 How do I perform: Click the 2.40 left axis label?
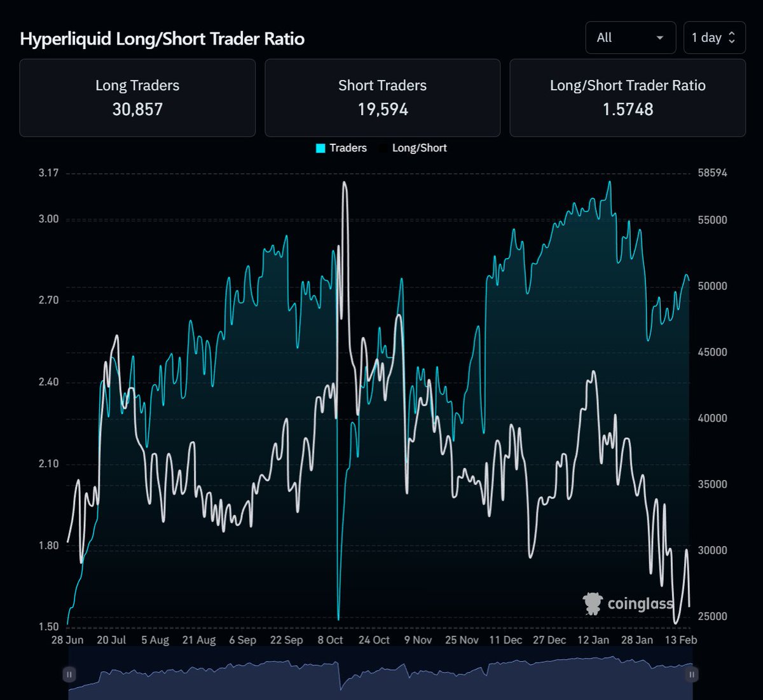[48, 381]
